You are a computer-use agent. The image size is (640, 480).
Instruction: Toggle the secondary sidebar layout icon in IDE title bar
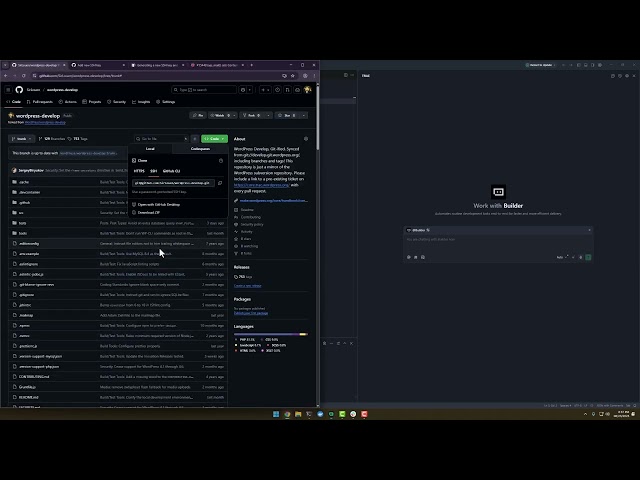(x=593, y=65)
